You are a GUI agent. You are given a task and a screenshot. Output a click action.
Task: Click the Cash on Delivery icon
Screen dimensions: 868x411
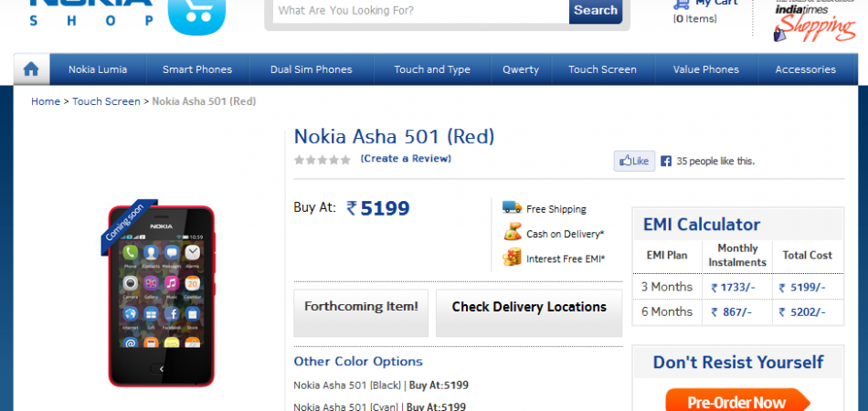[x=512, y=233]
